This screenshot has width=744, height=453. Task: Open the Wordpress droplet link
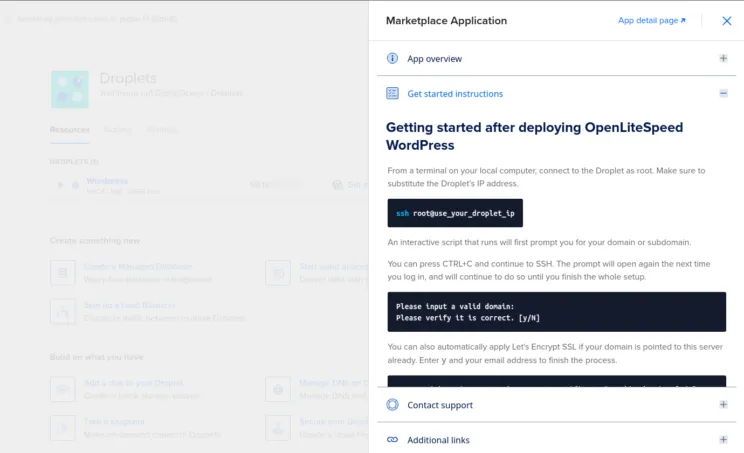[x=107, y=181]
